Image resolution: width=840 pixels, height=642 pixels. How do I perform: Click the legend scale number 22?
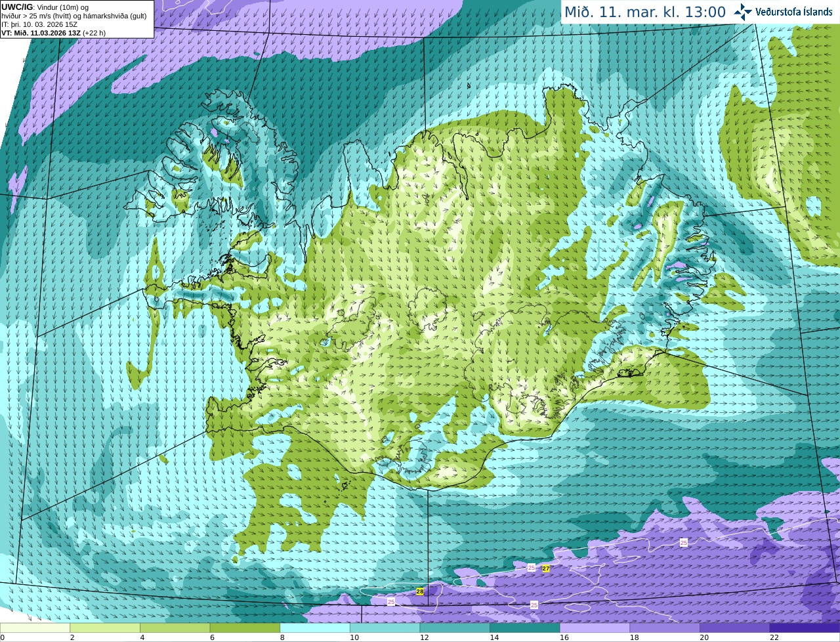pyautogui.click(x=774, y=637)
